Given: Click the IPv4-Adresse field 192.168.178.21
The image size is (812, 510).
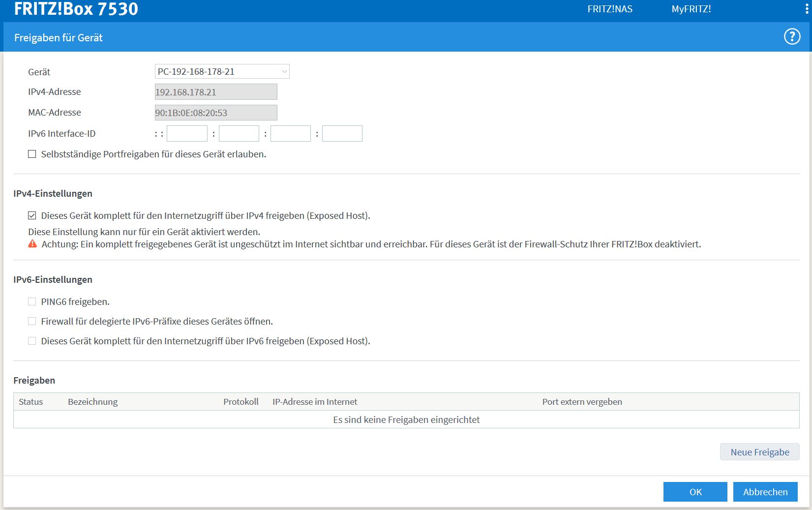Looking at the screenshot, I should 216,92.
